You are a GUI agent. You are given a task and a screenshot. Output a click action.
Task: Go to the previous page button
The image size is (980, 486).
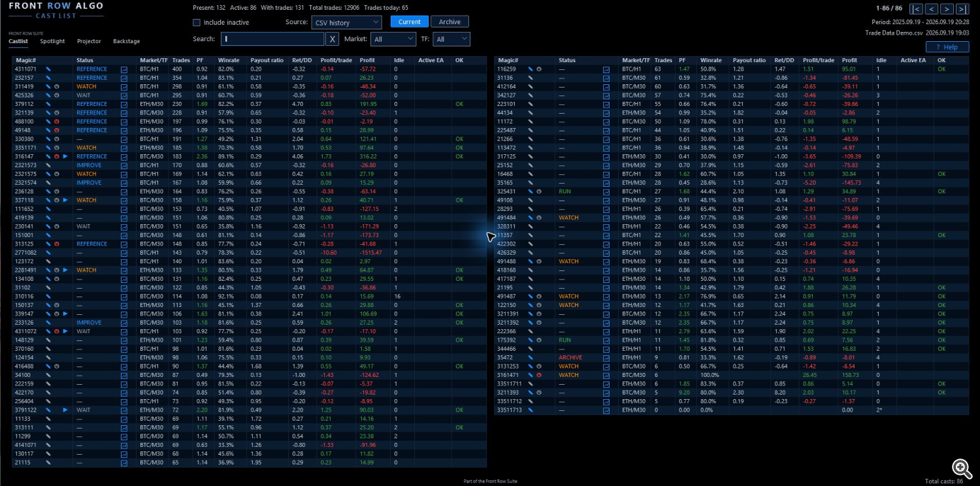coord(932,8)
